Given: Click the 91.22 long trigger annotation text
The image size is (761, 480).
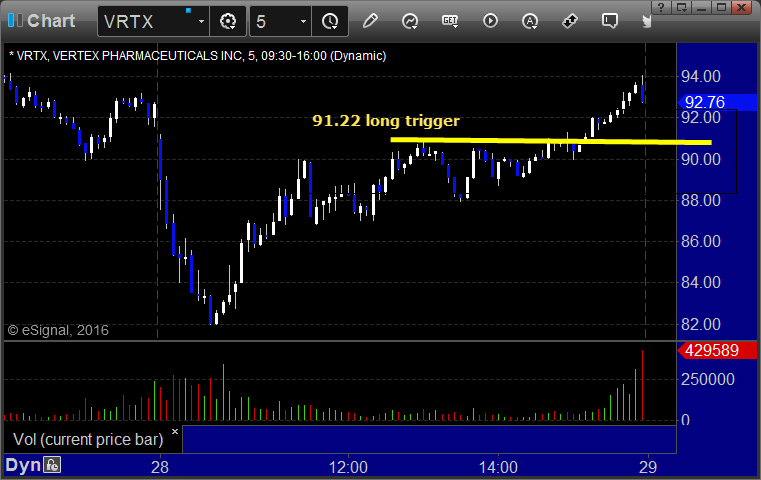Looking at the screenshot, I should [x=386, y=120].
